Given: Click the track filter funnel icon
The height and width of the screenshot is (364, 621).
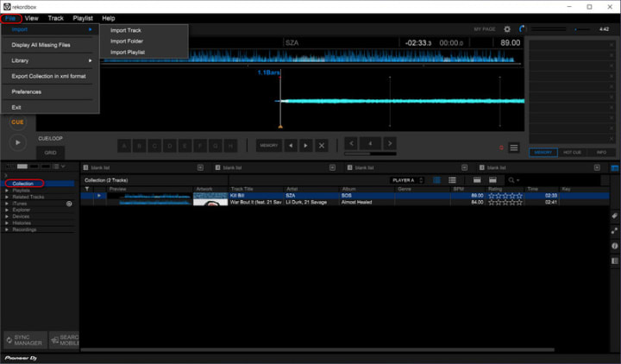Looking at the screenshot, I should (87, 189).
